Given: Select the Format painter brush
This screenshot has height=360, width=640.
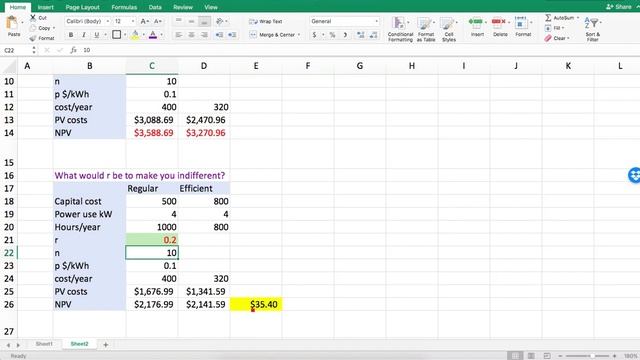Looking at the screenshot, I should tap(33, 38).
